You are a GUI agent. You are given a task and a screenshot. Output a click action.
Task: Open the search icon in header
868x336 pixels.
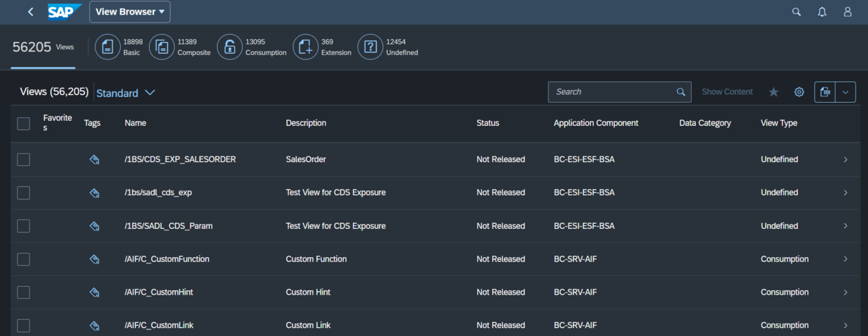click(x=796, y=12)
